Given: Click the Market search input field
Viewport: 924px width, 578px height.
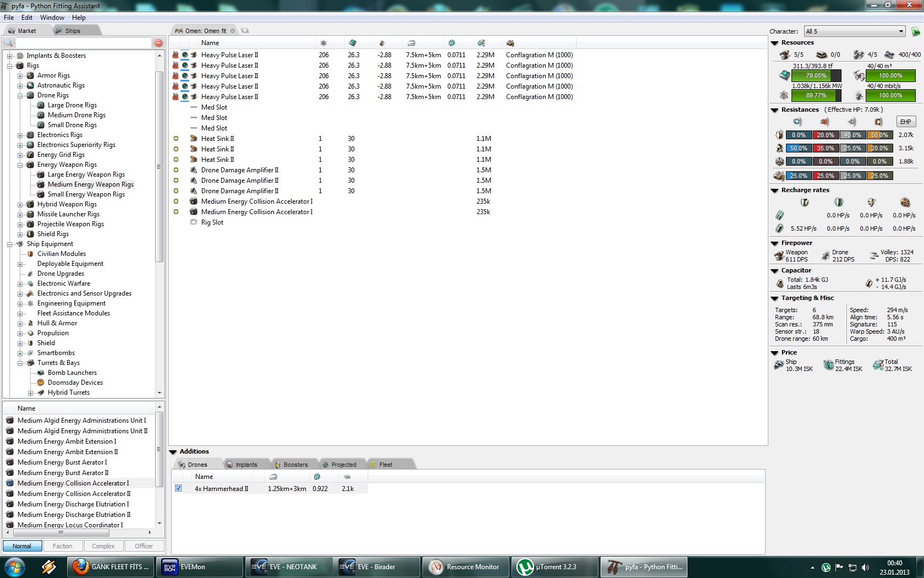Looking at the screenshot, I should [83, 43].
